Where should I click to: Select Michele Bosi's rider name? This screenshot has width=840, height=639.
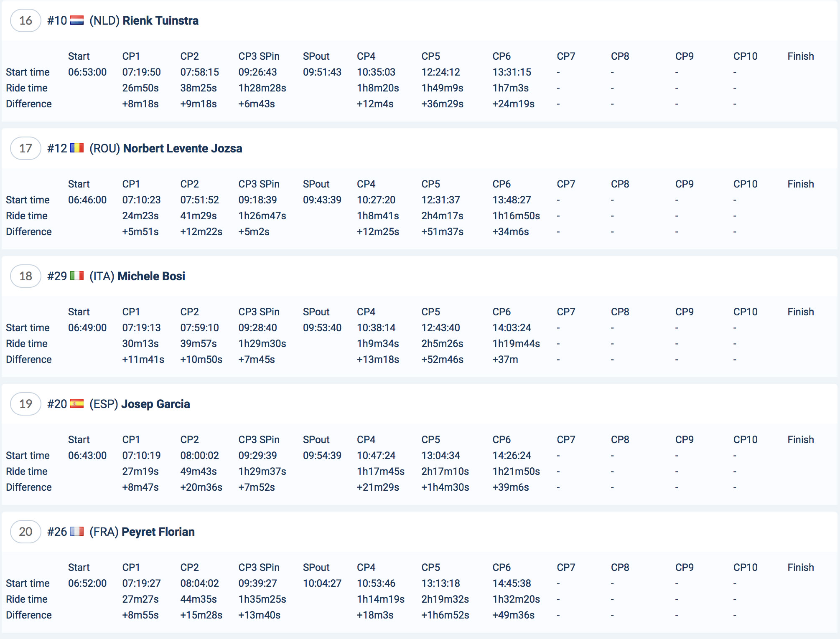(x=151, y=276)
